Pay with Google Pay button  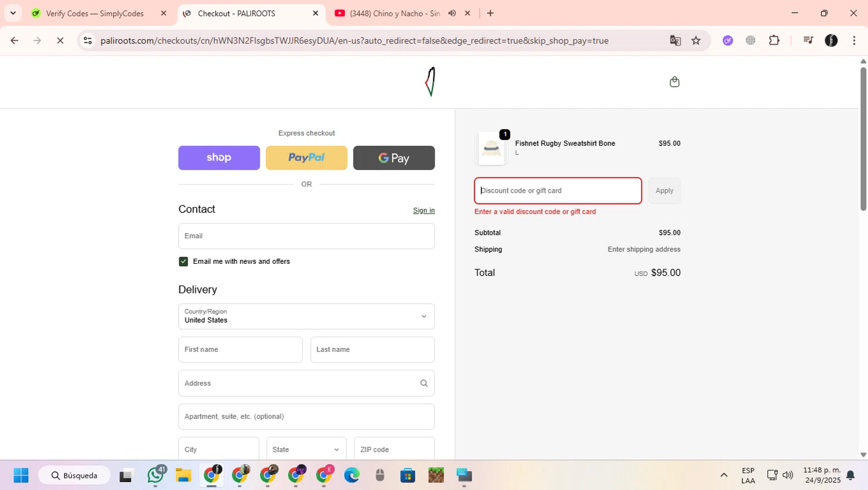[x=394, y=158]
